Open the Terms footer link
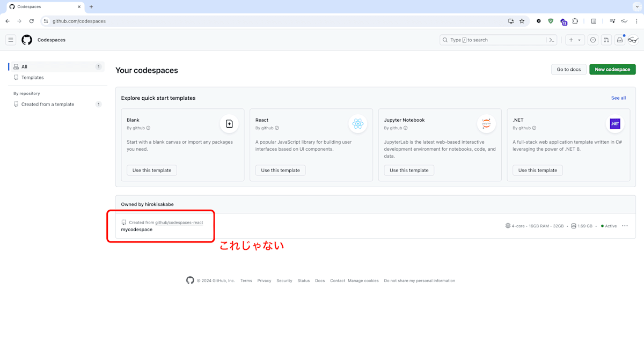Screen dimensions: 644x362 click(246, 280)
